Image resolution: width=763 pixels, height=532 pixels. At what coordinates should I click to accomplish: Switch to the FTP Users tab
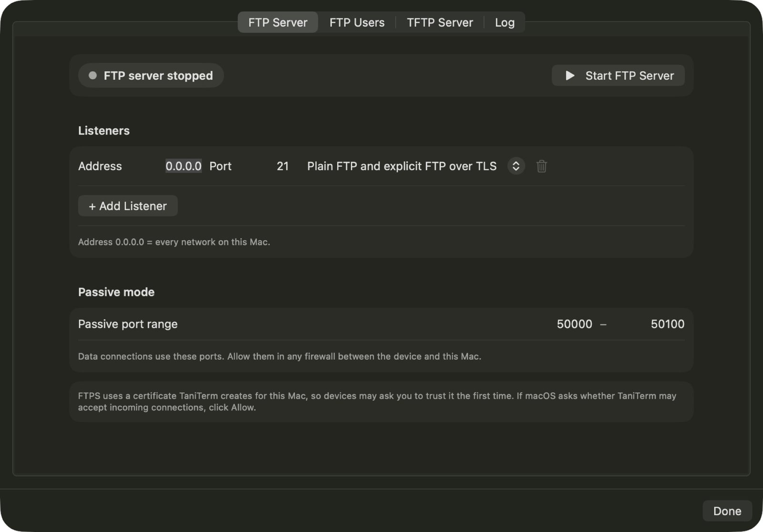click(x=357, y=22)
